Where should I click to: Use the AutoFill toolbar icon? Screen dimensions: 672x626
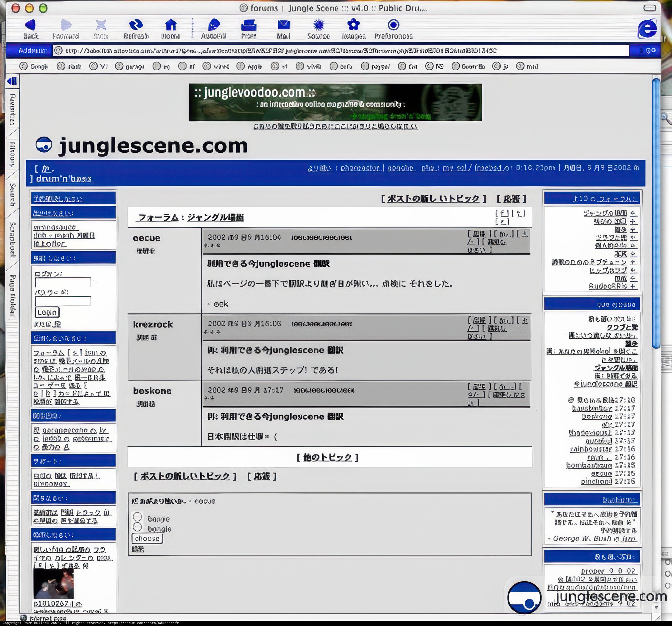214,25
